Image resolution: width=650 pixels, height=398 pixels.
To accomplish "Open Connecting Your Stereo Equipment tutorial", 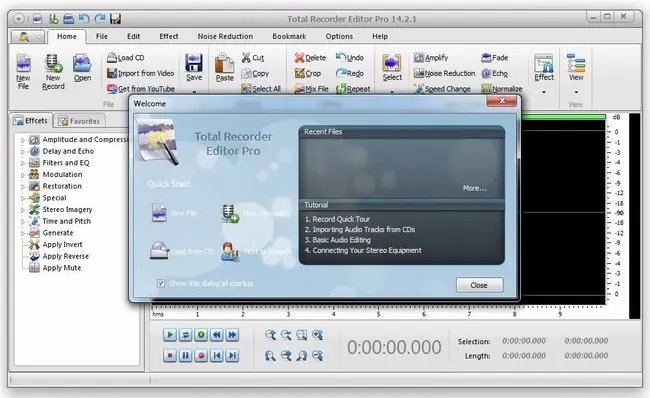I will coord(363,250).
